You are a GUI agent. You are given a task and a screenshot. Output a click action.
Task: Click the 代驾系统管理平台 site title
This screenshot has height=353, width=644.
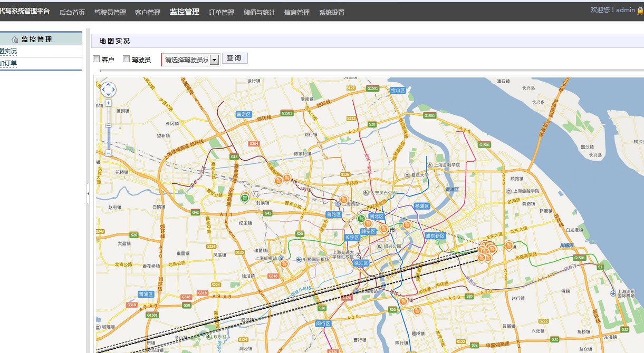tap(25, 11)
